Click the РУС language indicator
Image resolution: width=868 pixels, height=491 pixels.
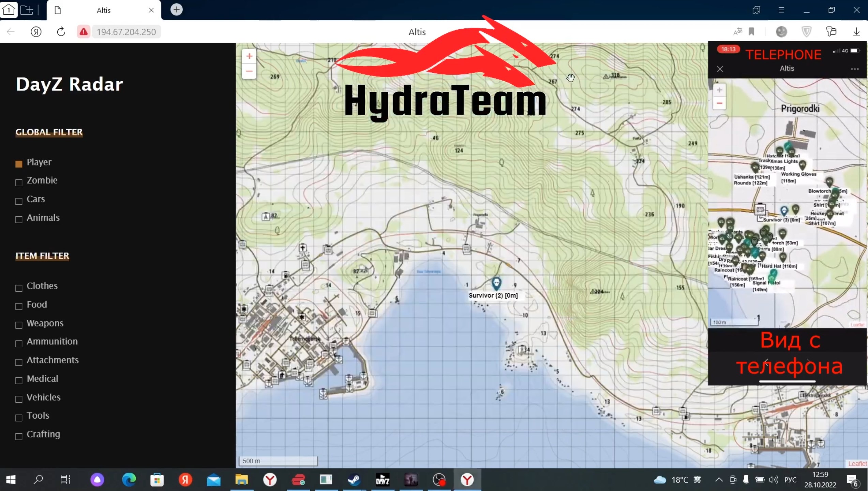coord(790,480)
